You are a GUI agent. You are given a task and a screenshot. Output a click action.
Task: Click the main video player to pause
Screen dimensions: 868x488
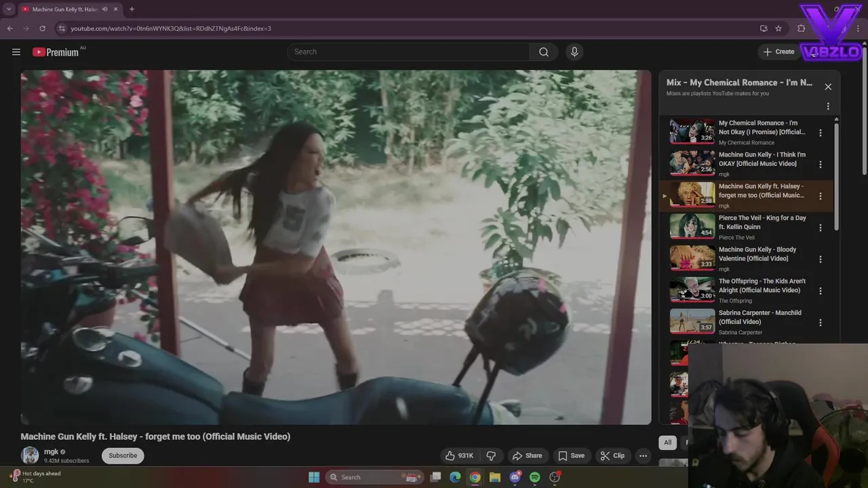(x=336, y=247)
